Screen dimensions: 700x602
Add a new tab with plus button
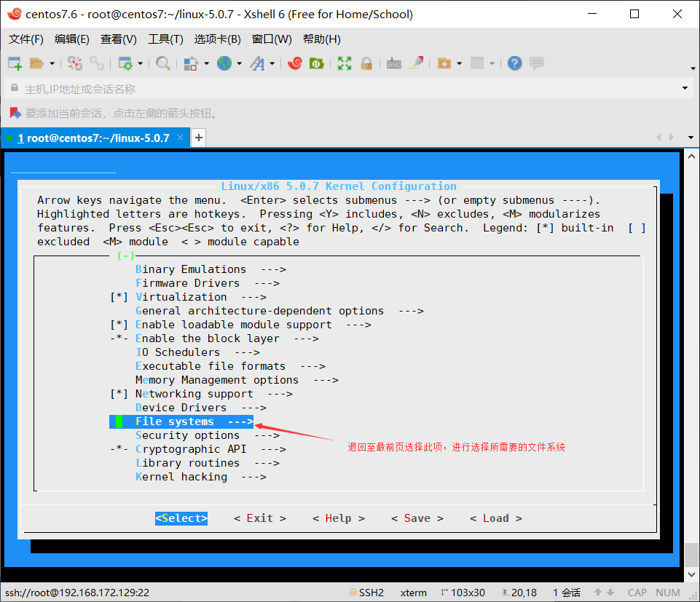coord(199,138)
